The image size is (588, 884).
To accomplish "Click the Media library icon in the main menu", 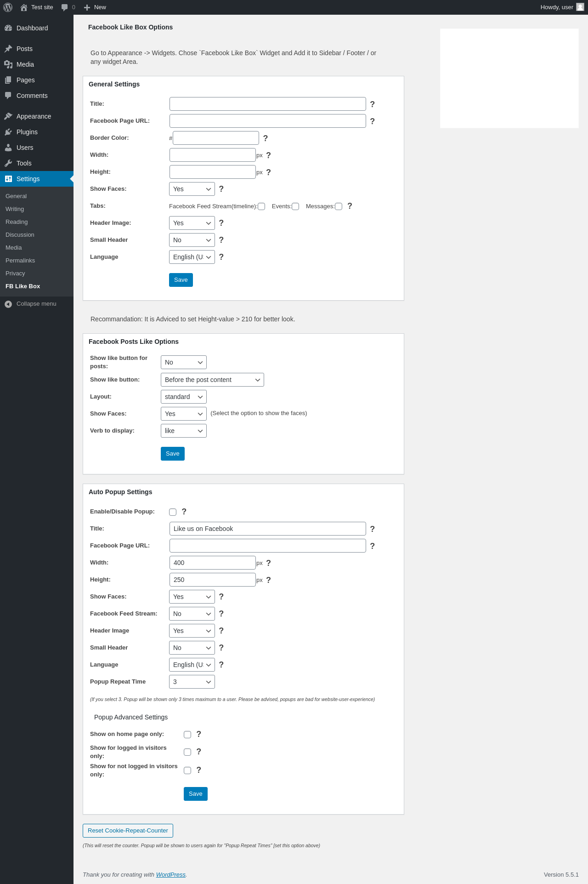I will [x=8, y=64].
